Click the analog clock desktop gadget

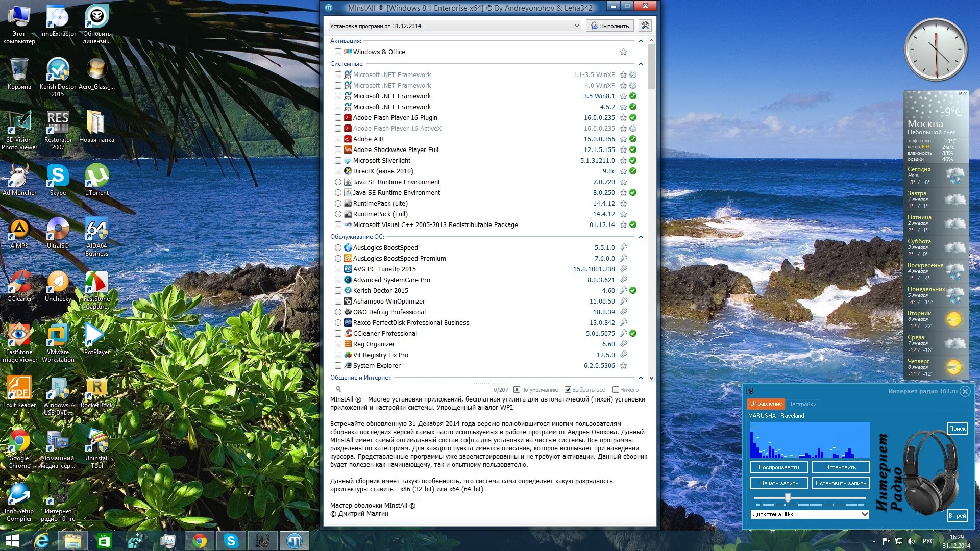pos(936,50)
